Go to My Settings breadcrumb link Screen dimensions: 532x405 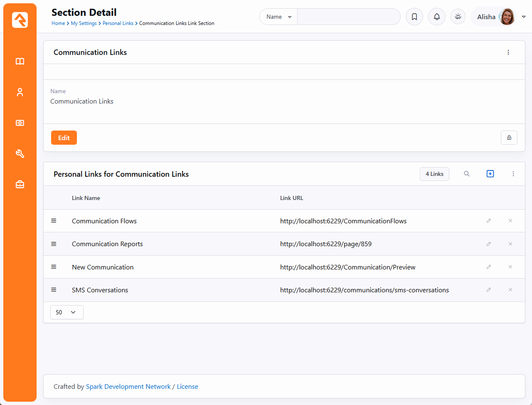pos(84,23)
